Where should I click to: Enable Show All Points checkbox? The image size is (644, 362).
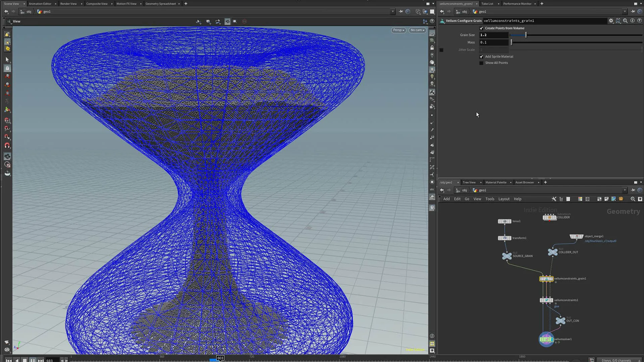click(482, 63)
